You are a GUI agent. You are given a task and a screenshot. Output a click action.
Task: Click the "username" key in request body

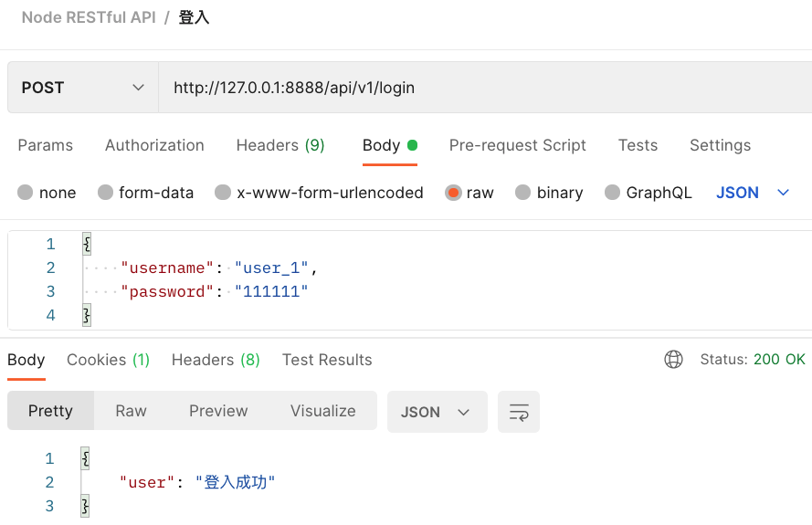[167, 268]
